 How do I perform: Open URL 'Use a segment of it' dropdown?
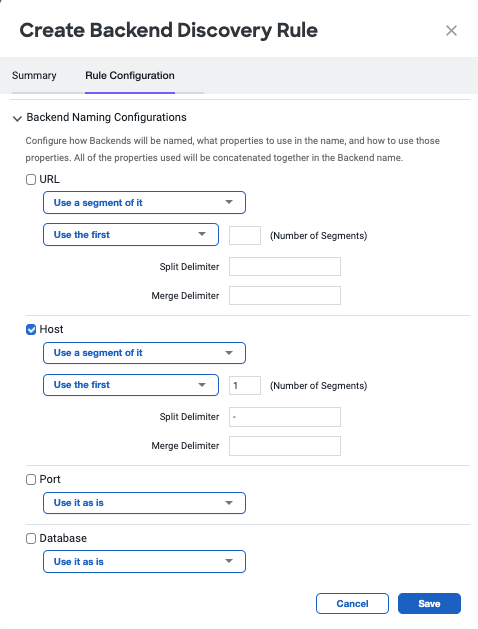point(144,203)
